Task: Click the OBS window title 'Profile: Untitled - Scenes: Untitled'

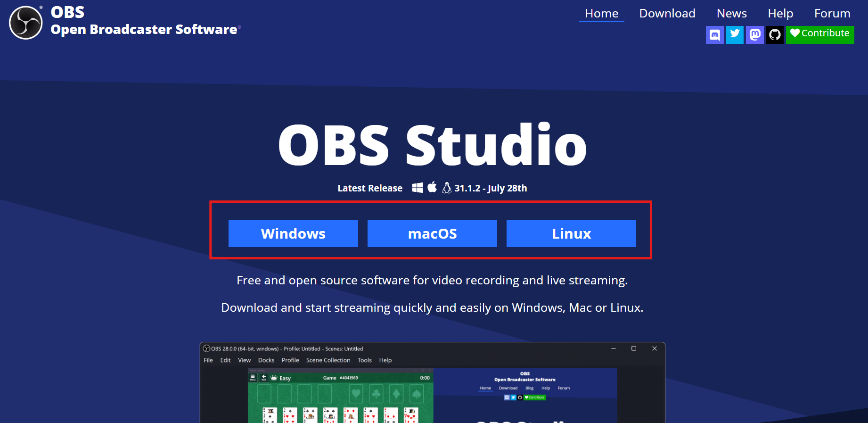Action: [323, 349]
